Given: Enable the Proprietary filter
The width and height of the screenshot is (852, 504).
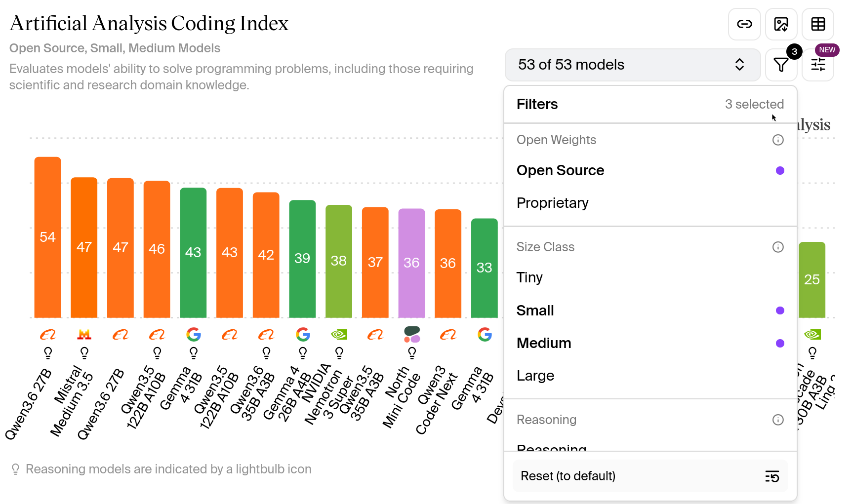Looking at the screenshot, I should pyautogui.click(x=650, y=203).
